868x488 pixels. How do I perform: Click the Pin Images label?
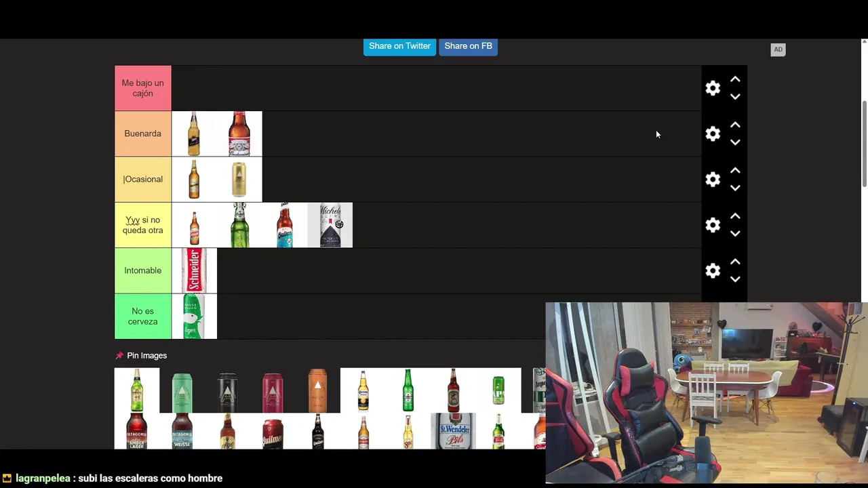click(146, 355)
